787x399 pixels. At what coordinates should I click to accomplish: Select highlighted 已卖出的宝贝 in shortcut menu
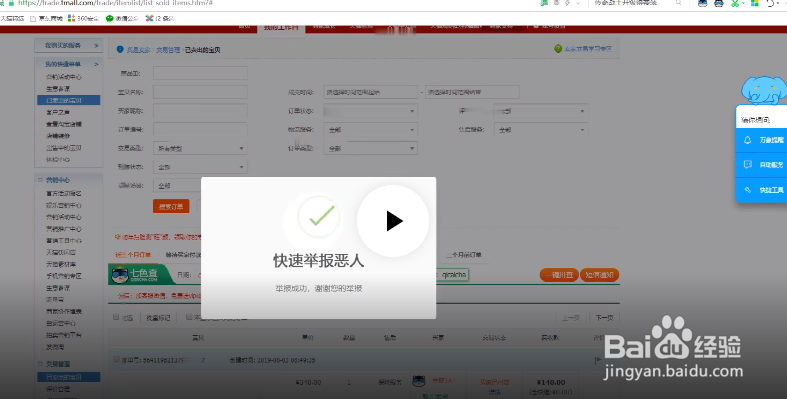coord(69,100)
